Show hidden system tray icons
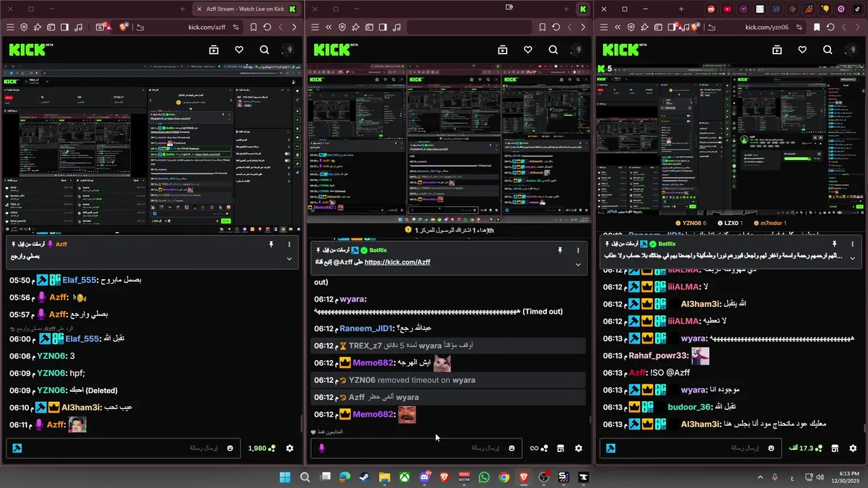This screenshot has width=868, height=488. tap(759, 477)
